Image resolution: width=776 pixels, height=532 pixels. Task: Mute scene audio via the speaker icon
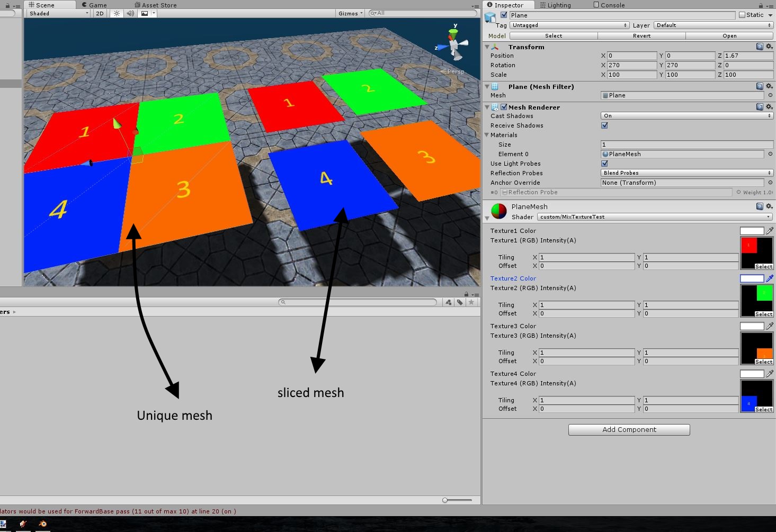click(x=130, y=13)
